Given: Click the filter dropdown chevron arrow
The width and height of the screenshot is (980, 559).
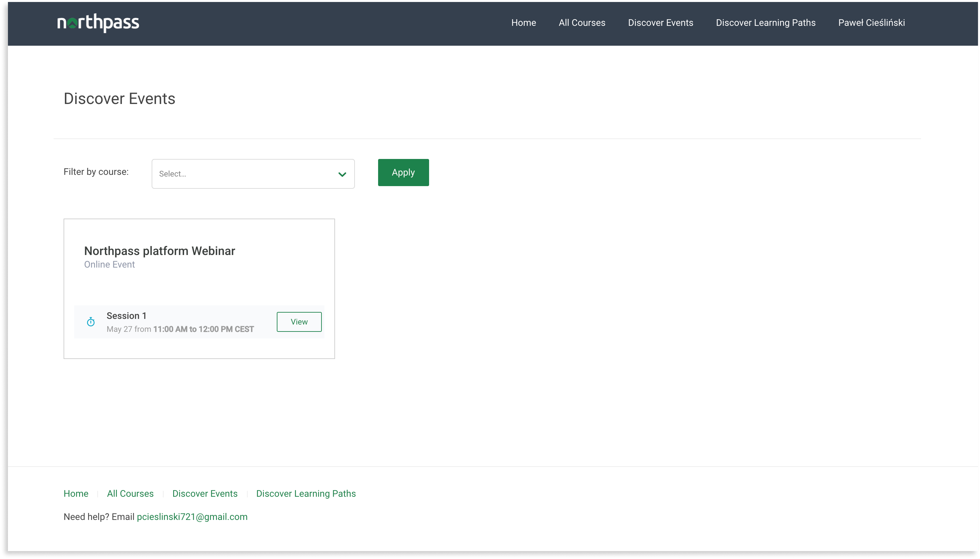Looking at the screenshot, I should click(x=342, y=174).
